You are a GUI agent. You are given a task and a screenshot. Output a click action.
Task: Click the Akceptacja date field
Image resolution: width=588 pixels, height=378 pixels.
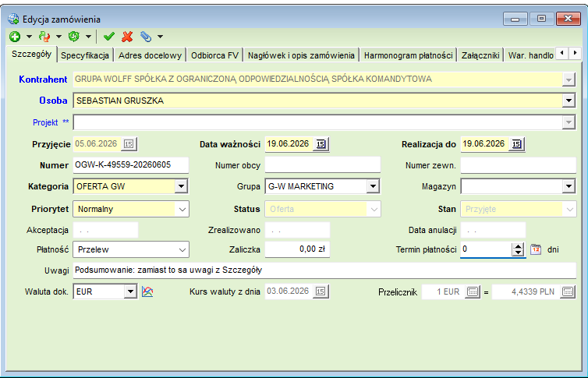106,230
